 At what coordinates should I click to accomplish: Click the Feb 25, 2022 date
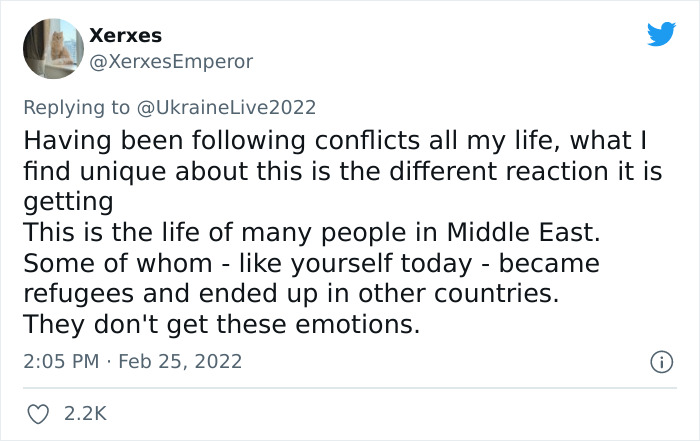[x=180, y=360]
